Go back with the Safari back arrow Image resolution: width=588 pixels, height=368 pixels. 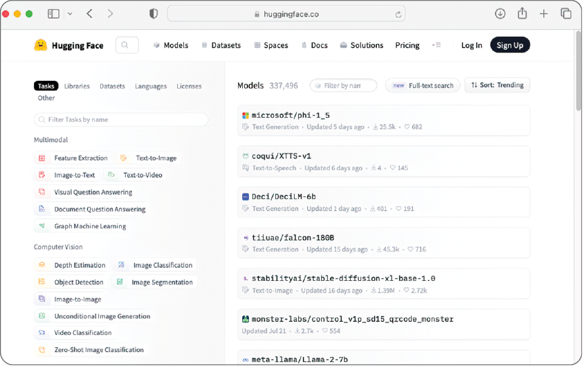tap(89, 14)
